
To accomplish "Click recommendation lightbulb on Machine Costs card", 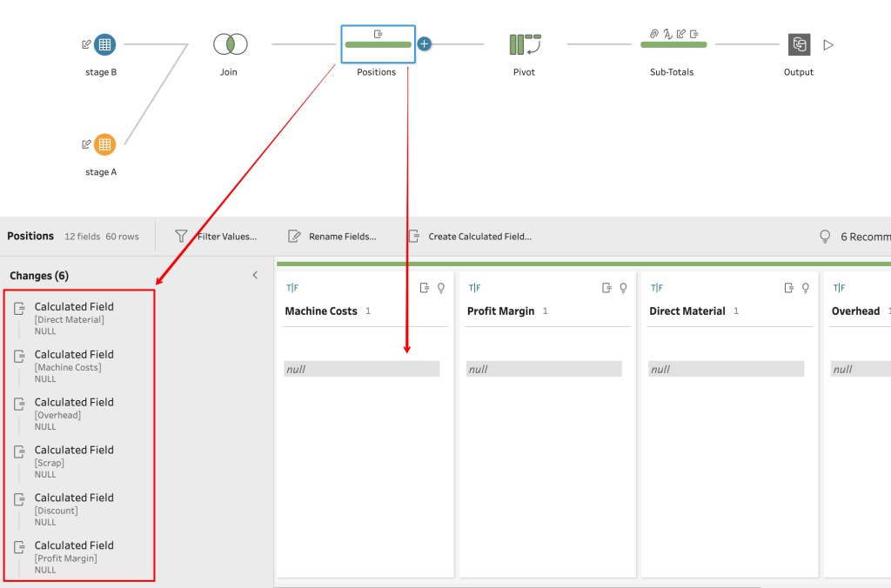I will coord(441,288).
